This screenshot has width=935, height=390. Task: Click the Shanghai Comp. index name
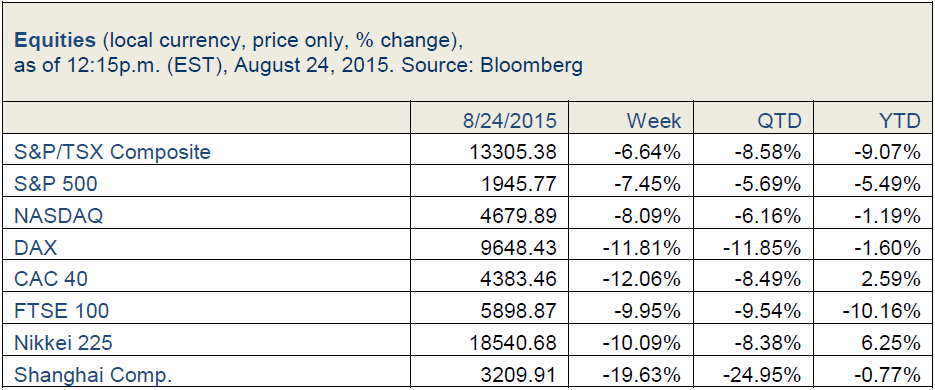coord(92,374)
